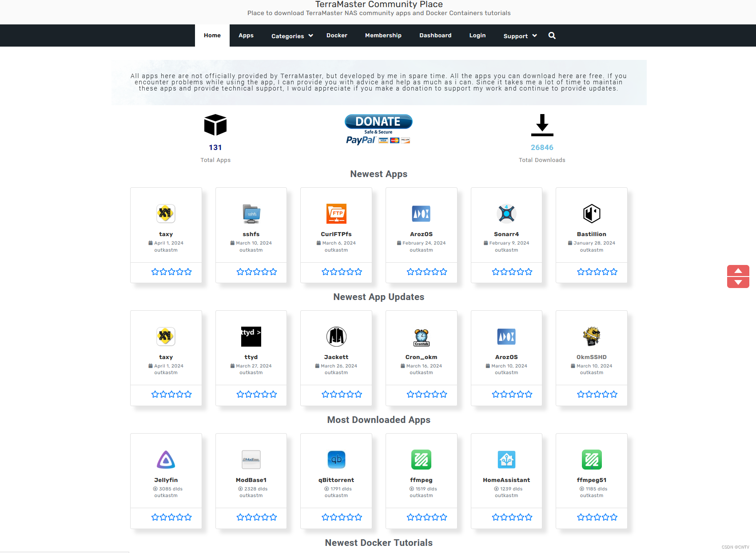Rate the Jellyfin app with stars

click(x=171, y=517)
